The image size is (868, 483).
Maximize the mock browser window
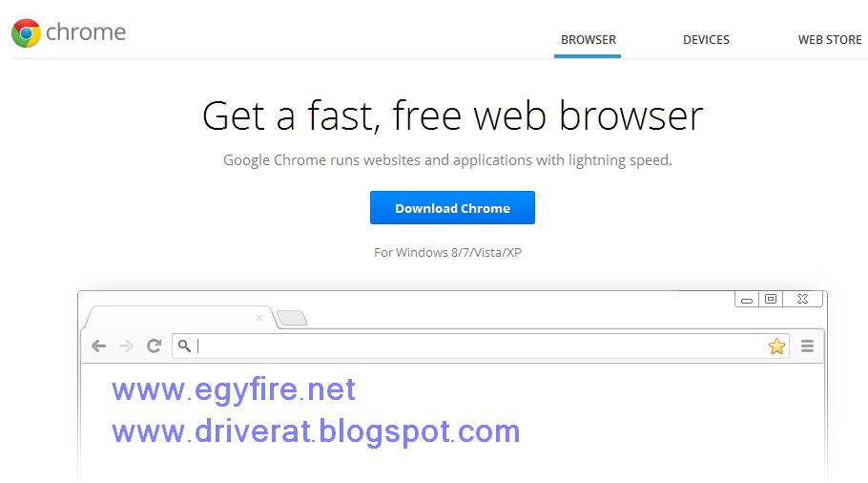(771, 299)
